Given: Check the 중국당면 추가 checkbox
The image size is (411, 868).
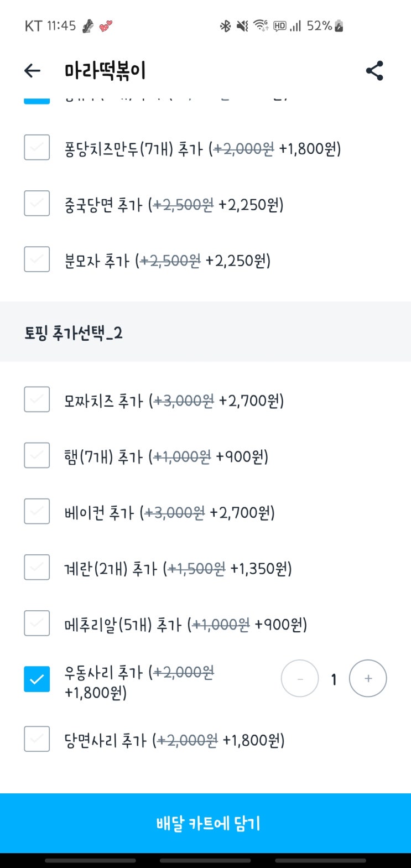Looking at the screenshot, I should 37,204.
